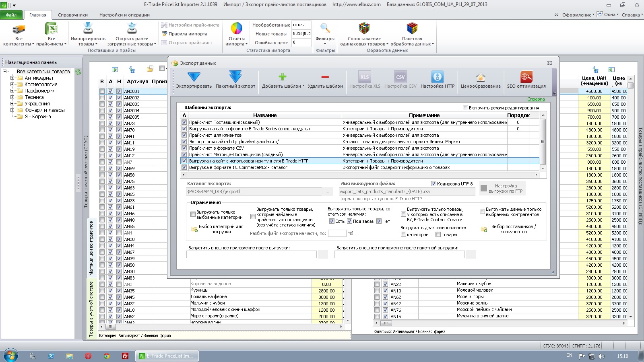Toggle деактивированные категории checkbox

coord(403,234)
